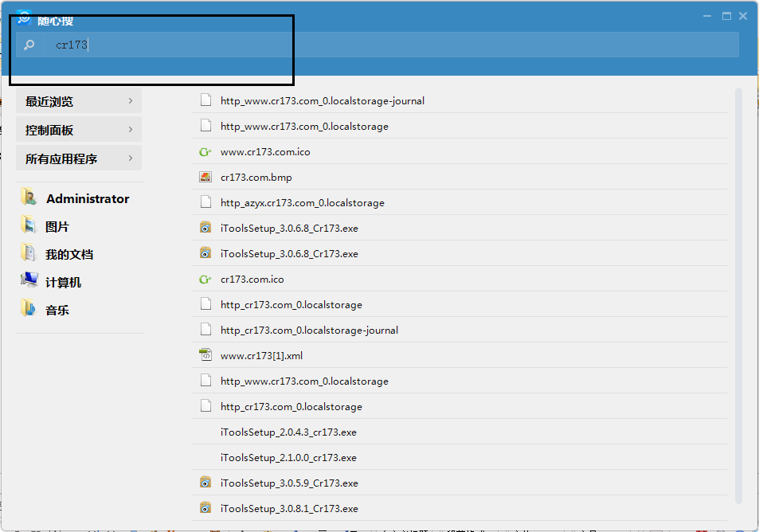Viewport: 759px width, 532px height.
Task: Click file icon of http_azyx.cr173.com_0.localstorage
Action: pyautogui.click(x=205, y=201)
